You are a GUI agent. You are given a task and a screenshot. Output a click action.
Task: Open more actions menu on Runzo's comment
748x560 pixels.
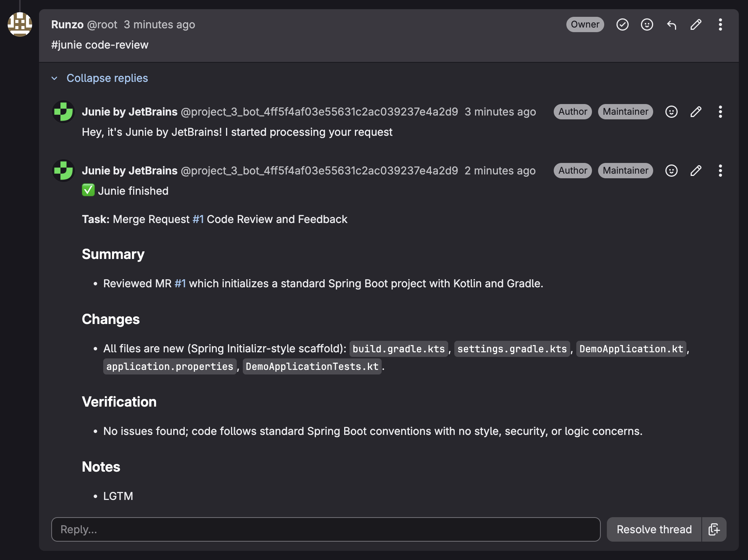pos(720,24)
